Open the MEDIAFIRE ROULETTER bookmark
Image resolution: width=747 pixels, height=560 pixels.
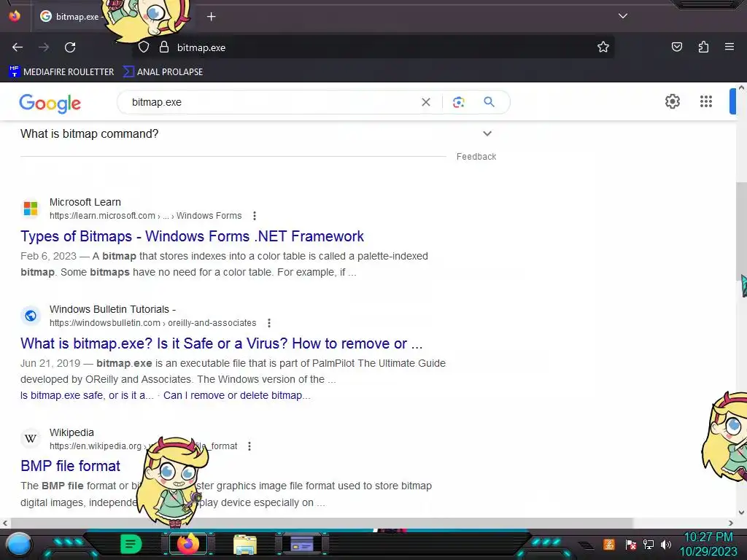(61, 72)
